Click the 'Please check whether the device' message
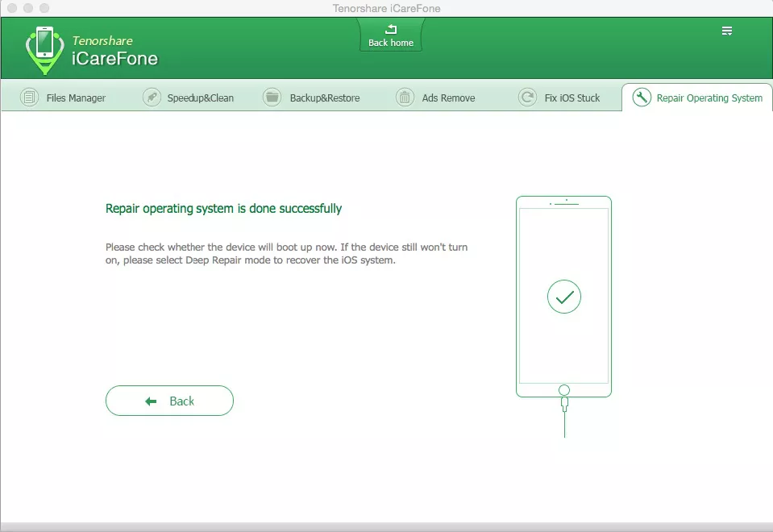Viewport: 773px width, 532px height. (286, 253)
